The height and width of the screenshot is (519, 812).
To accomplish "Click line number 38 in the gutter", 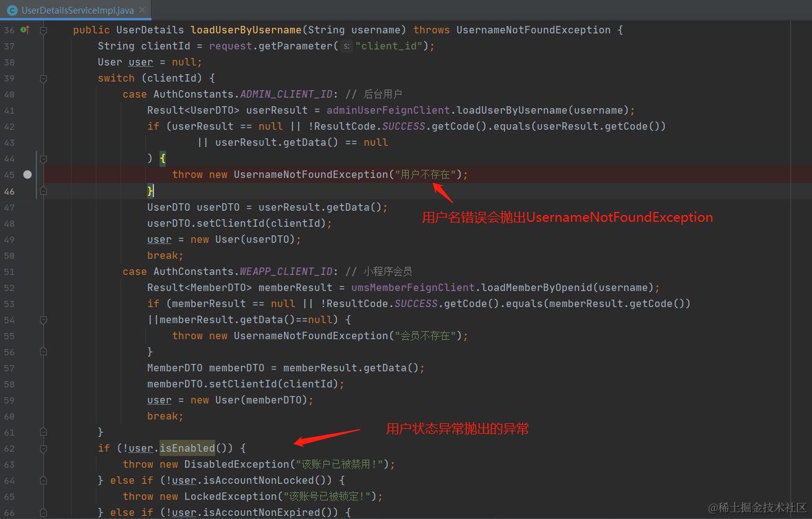I will click(x=9, y=62).
